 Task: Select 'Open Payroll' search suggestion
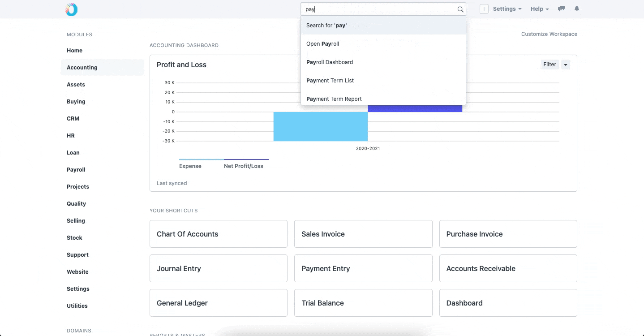click(383, 44)
